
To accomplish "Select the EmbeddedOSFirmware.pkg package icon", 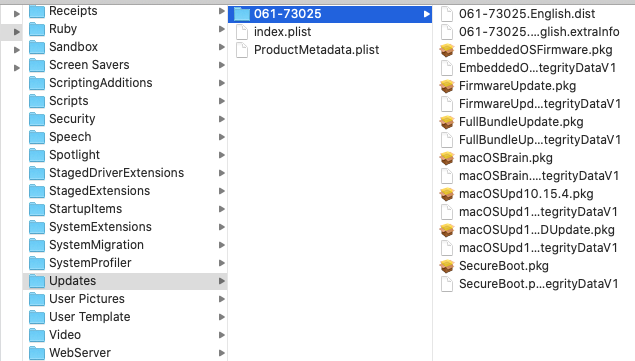I will click(447, 50).
